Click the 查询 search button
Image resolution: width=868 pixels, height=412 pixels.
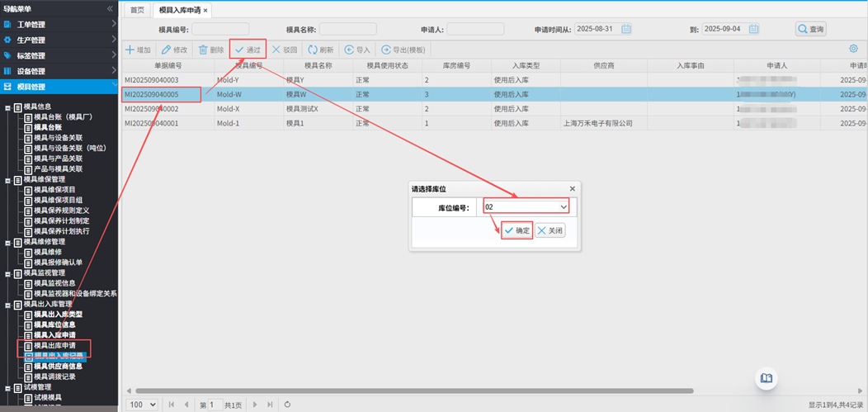(811, 29)
